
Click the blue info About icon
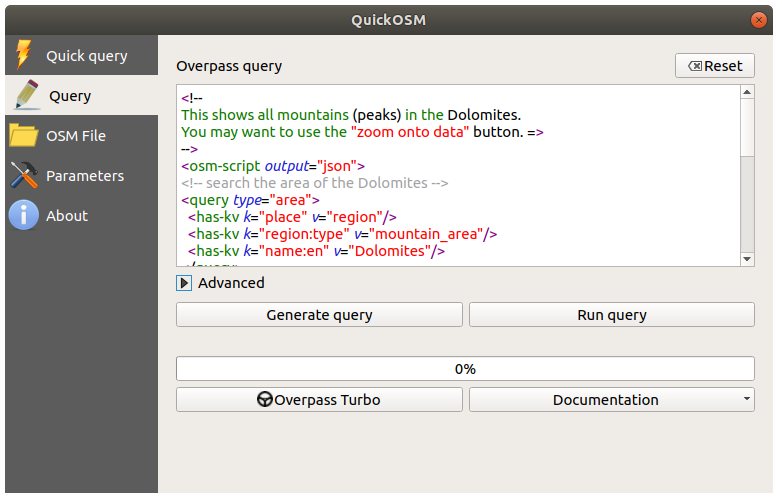click(23, 215)
